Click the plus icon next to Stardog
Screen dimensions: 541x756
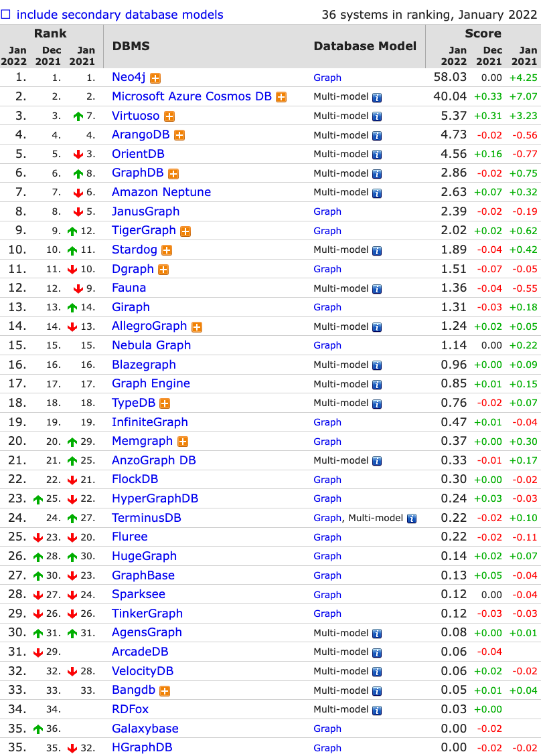[x=167, y=250]
